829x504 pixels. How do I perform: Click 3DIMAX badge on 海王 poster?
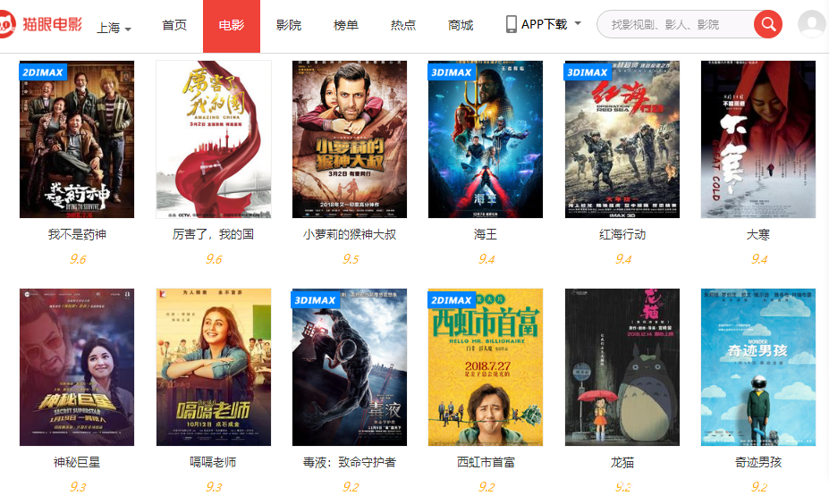pos(452,71)
